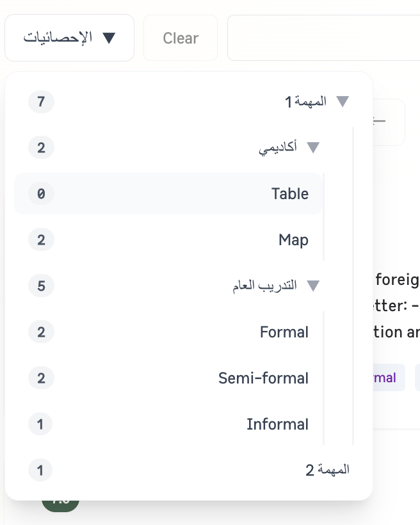Select the التدريب العام category label
420x525 pixels.
point(264,286)
